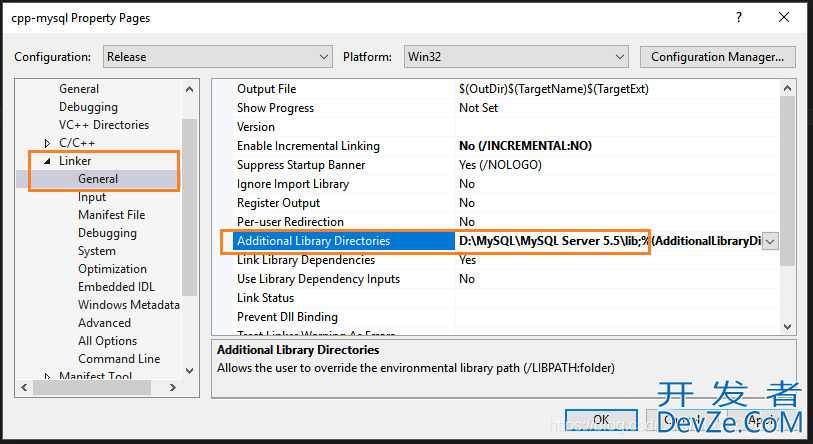Select General under Linker
The image size is (813, 444).
tap(98, 179)
